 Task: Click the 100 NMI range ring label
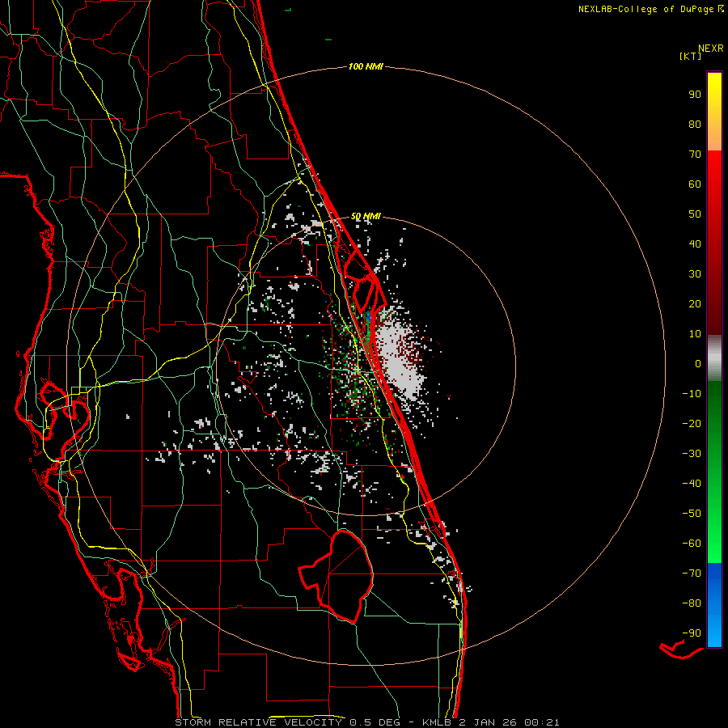tap(366, 67)
